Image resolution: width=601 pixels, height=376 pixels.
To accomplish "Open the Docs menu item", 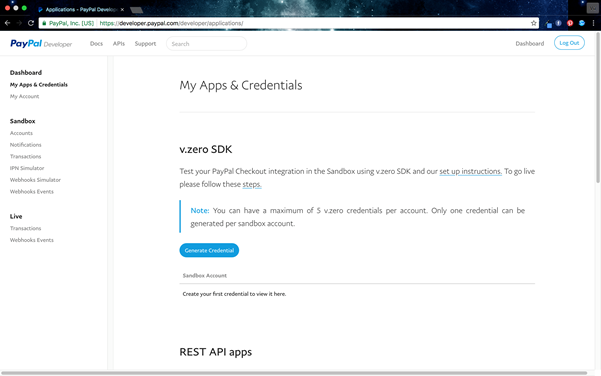I will [96, 44].
